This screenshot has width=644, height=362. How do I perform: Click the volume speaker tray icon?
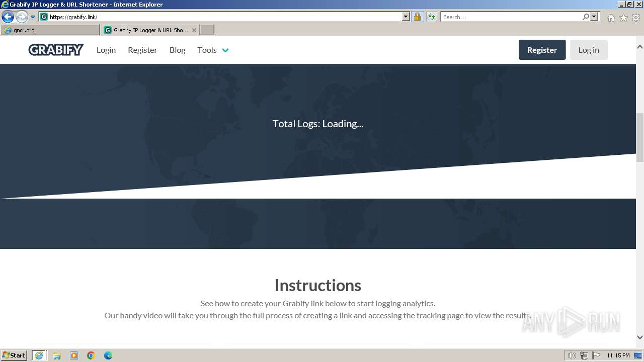pyautogui.click(x=572, y=355)
